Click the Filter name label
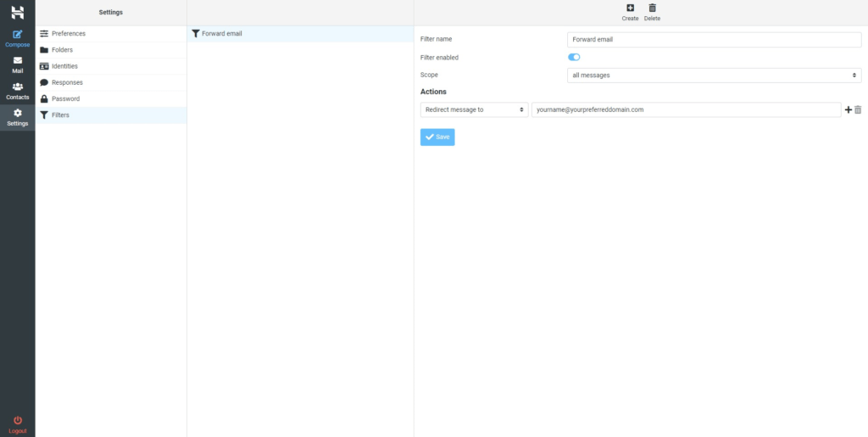The height and width of the screenshot is (437, 868). [x=437, y=39]
